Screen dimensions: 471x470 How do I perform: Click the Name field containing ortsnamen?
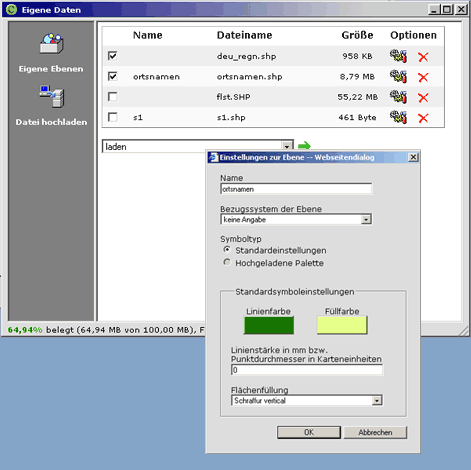[x=296, y=189]
